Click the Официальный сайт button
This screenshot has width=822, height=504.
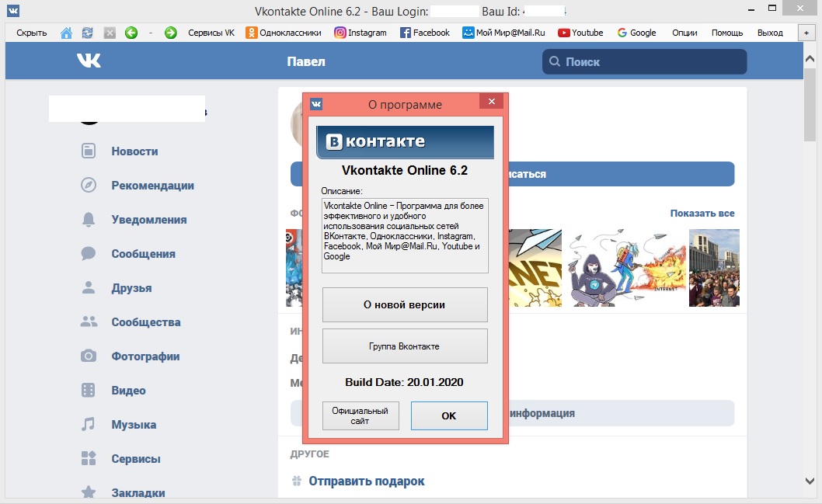(360, 416)
